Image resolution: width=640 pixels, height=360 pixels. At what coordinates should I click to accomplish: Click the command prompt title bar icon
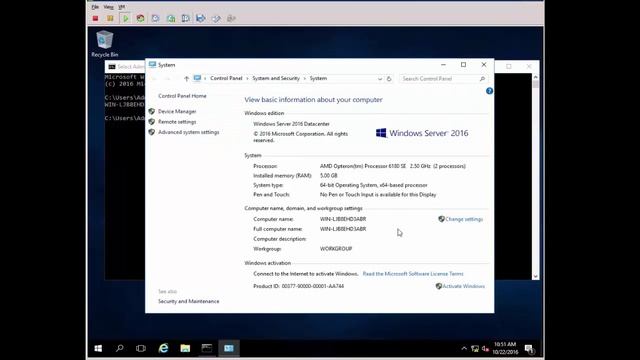[x=112, y=67]
